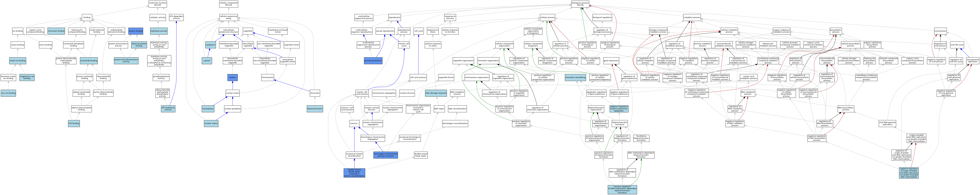Click the 'cellular_component Morc2b' root node
Screen dimensions: 980x195
tap(229, 4)
